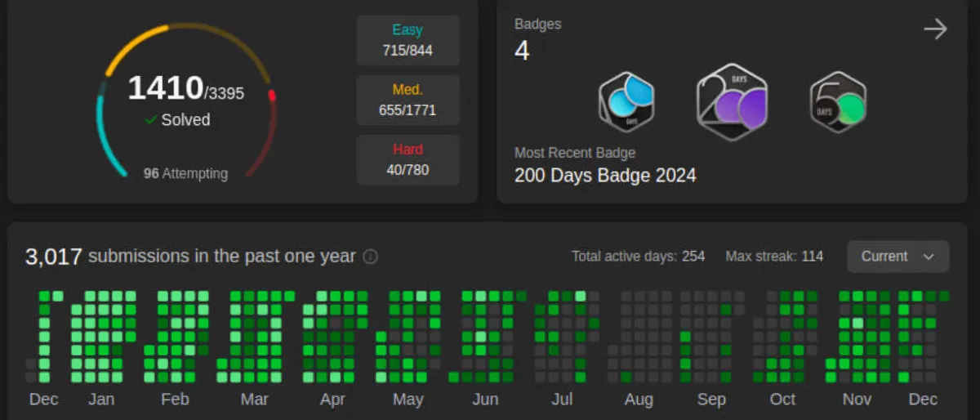Click the Max streak 114 stat

point(774,257)
